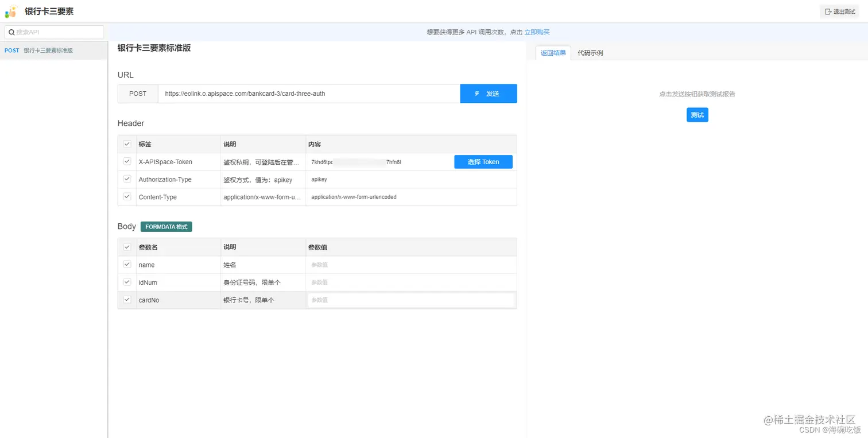Uncheck the name parameter checkbox
The image size is (868, 438).
tap(127, 265)
